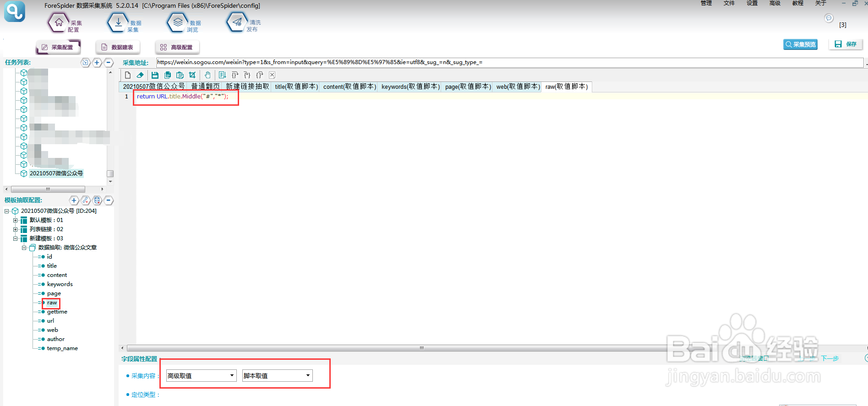Click the import arrow icon beside 任务列表
The image size is (868, 406).
85,63
